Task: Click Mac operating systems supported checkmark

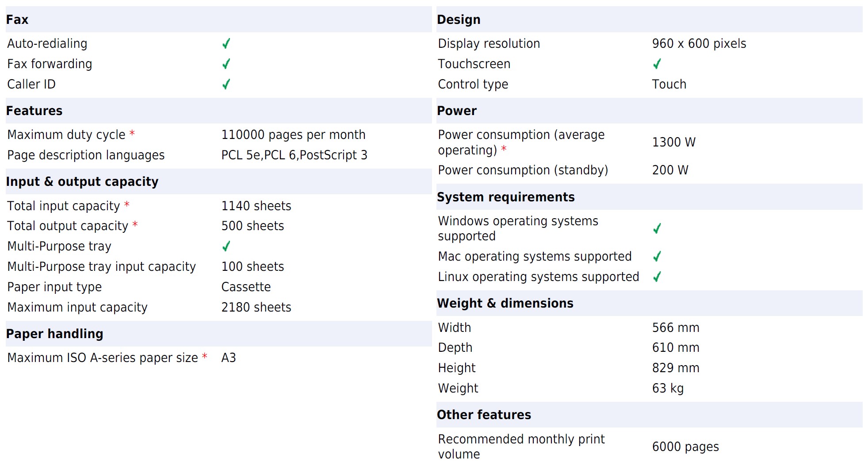Action: coord(657,256)
